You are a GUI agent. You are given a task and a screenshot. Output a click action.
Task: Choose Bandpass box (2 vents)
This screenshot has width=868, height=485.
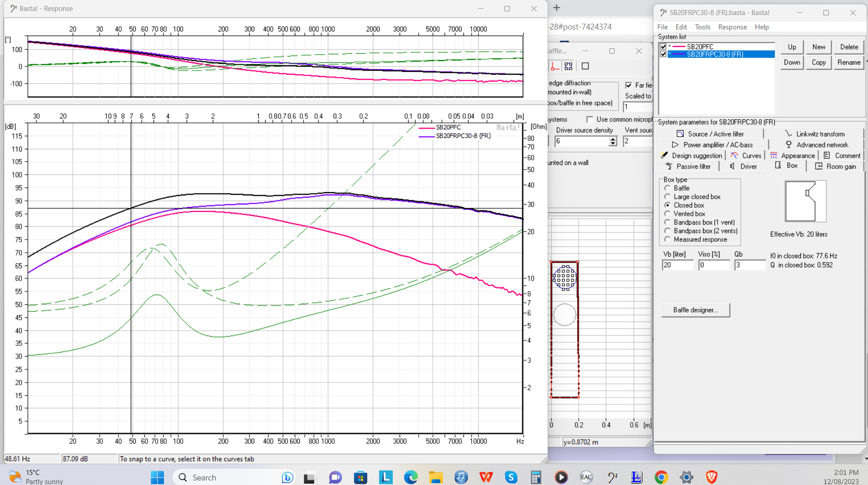tap(668, 231)
